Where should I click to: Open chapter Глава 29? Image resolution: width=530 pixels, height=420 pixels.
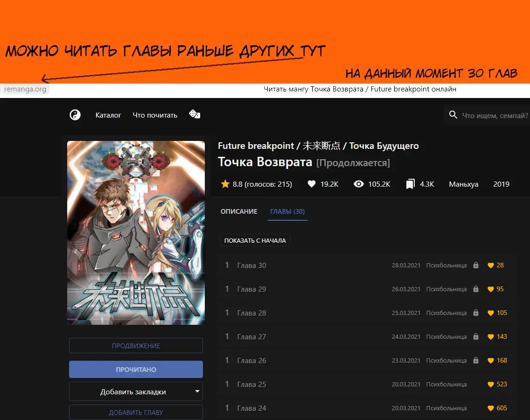(x=251, y=289)
